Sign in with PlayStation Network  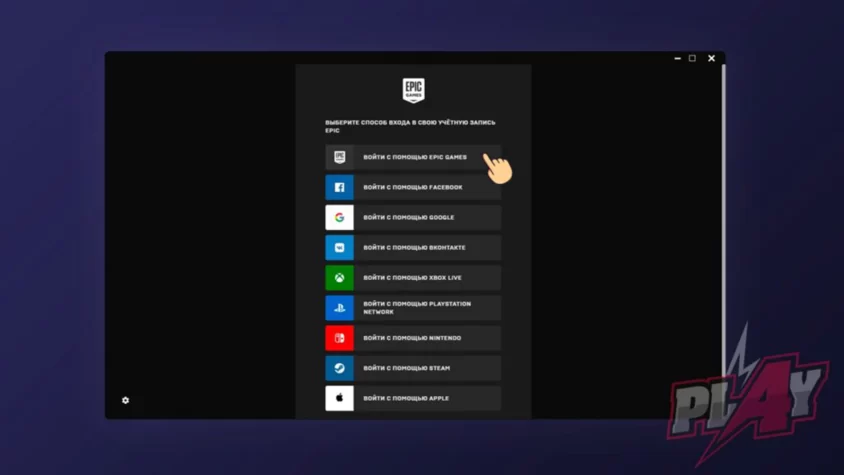pos(413,308)
